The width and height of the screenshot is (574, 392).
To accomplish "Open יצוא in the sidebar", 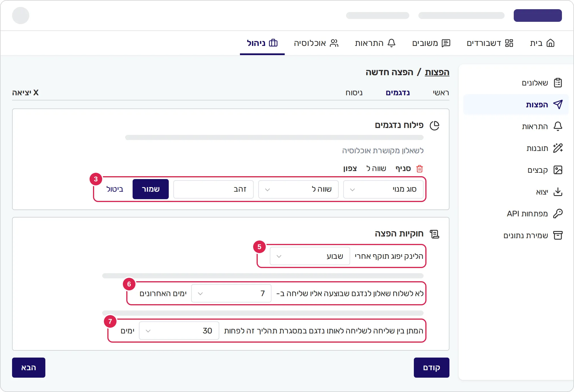I will [516, 192].
